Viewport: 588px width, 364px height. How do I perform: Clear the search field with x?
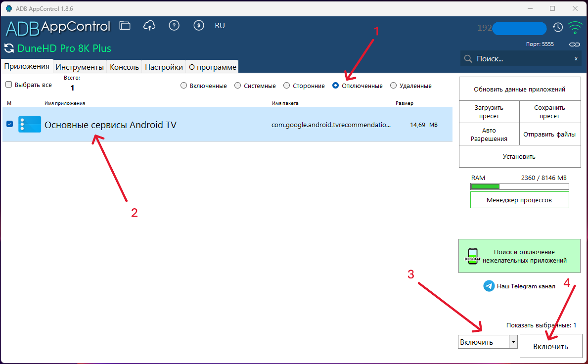(x=576, y=59)
